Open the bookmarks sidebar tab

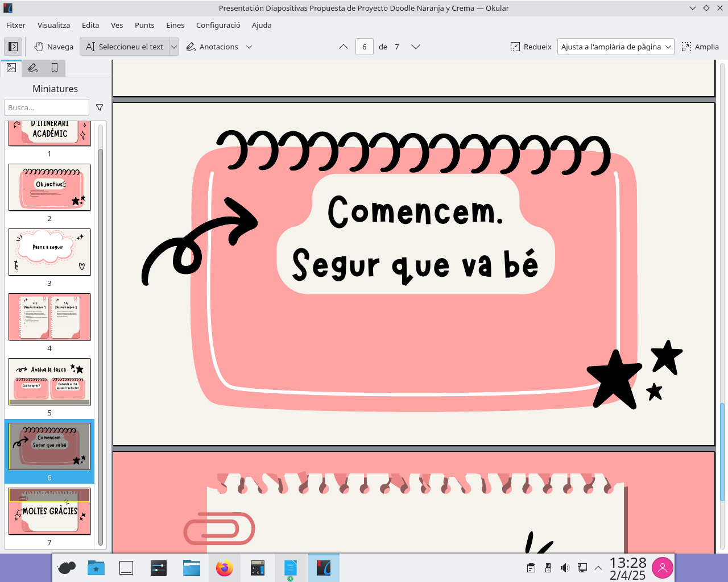[x=55, y=68]
